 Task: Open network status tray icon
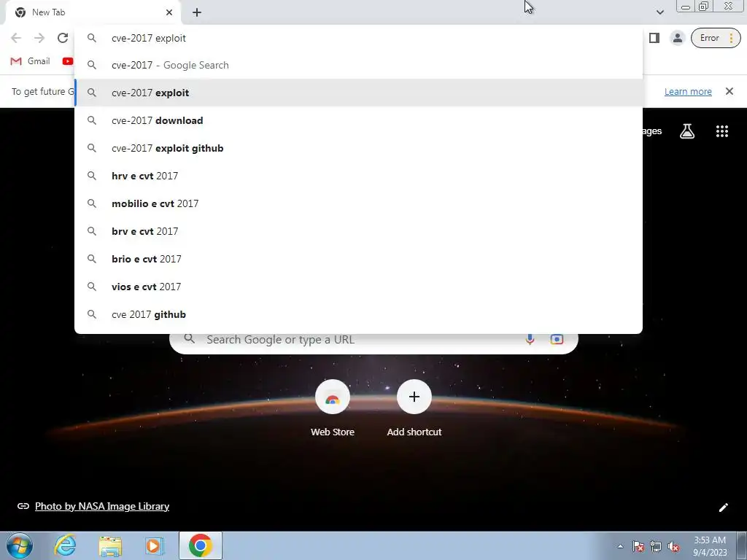(x=656, y=546)
